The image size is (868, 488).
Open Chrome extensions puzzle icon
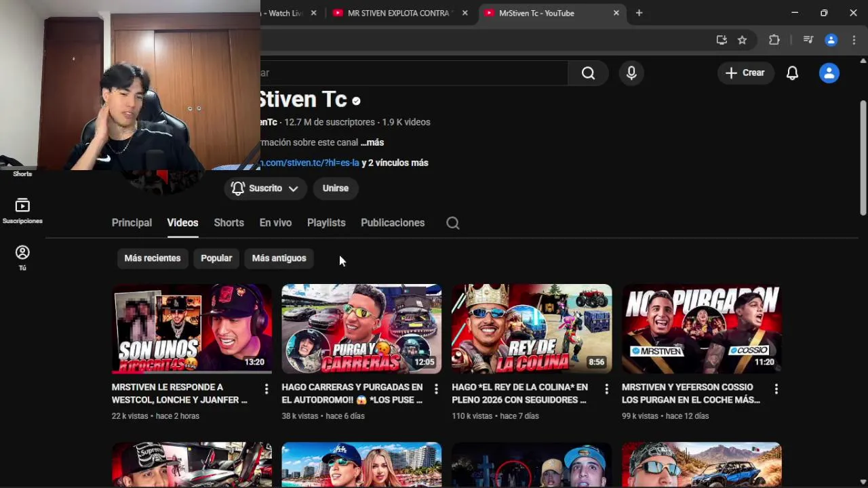point(774,40)
